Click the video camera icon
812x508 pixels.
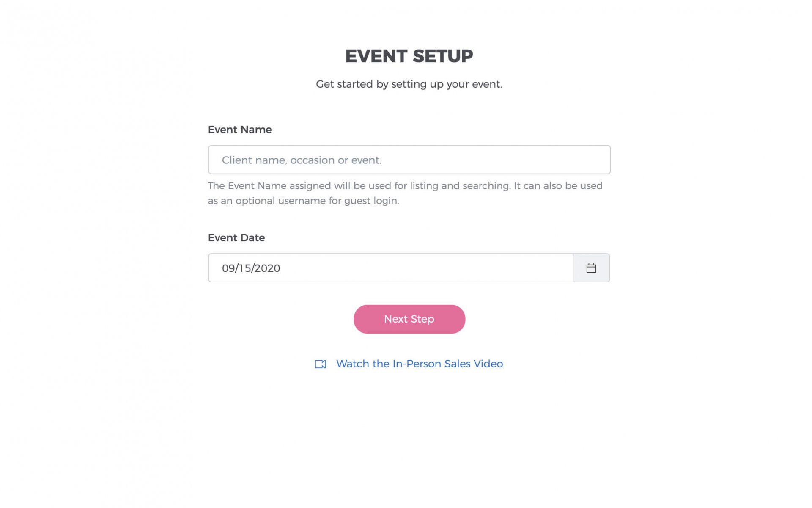pyautogui.click(x=321, y=364)
